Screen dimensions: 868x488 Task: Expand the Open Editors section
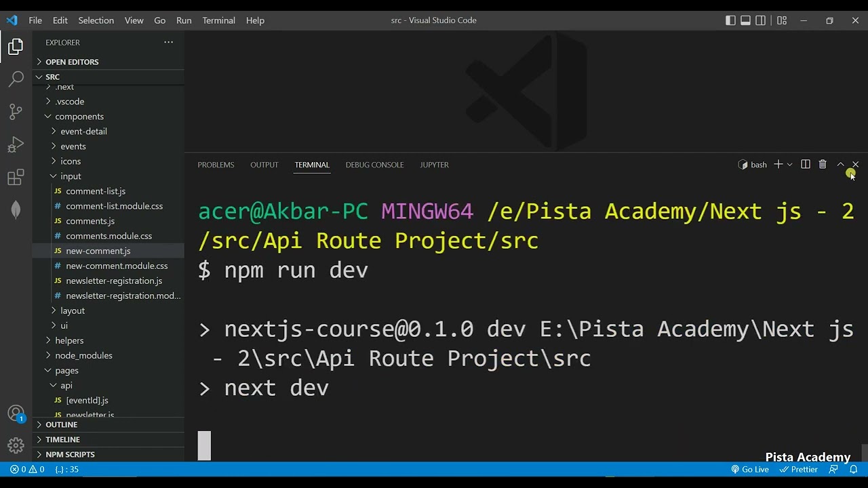(x=108, y=62)
